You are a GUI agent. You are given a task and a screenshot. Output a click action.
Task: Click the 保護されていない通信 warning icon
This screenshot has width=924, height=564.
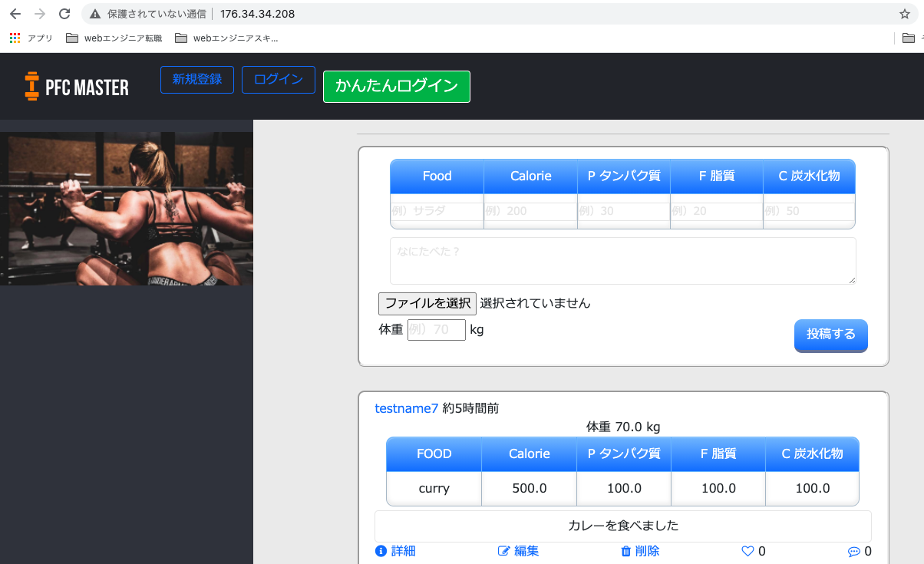pyautogui.click(x=94, y=13)
